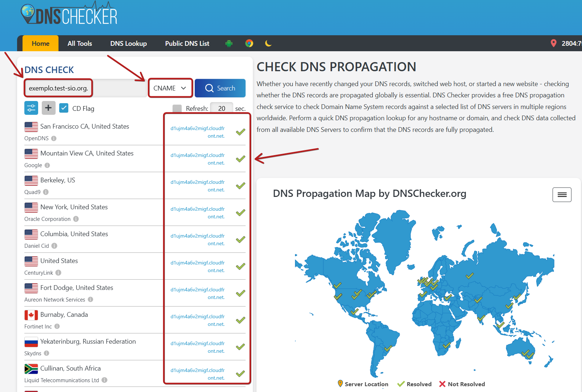
Task: Toggle the Resolved legend item
Action: point(415,384)
